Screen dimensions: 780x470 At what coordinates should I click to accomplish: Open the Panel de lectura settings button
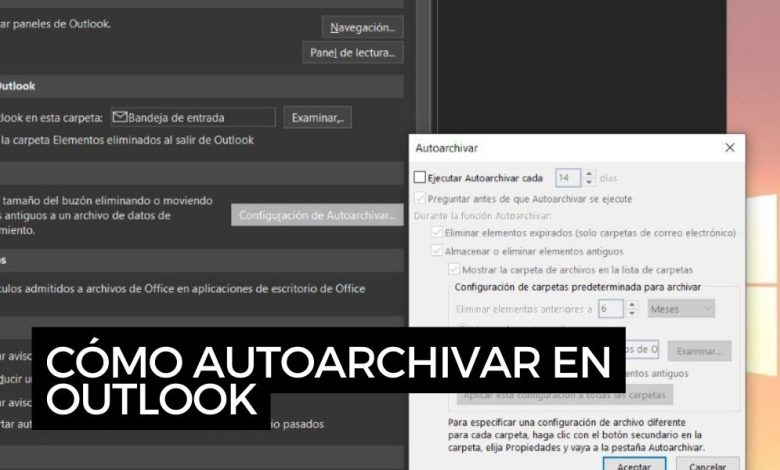pyautogui.click(x=353, y=53)
